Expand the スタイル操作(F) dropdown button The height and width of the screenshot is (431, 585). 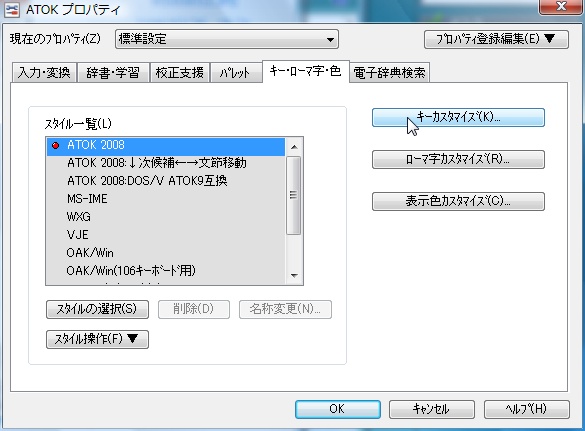(97, 339)
